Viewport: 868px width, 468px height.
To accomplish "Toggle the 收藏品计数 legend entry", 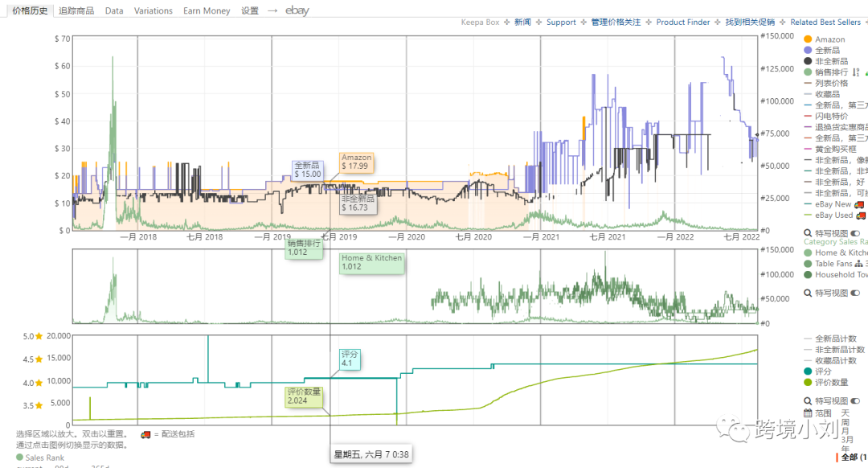I will pos(830,360).
